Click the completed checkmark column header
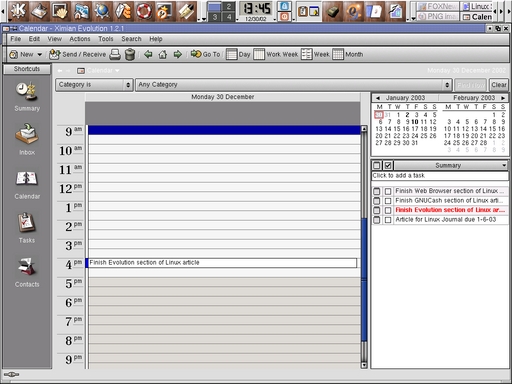512x384 pixels. [x=388, y=165]
